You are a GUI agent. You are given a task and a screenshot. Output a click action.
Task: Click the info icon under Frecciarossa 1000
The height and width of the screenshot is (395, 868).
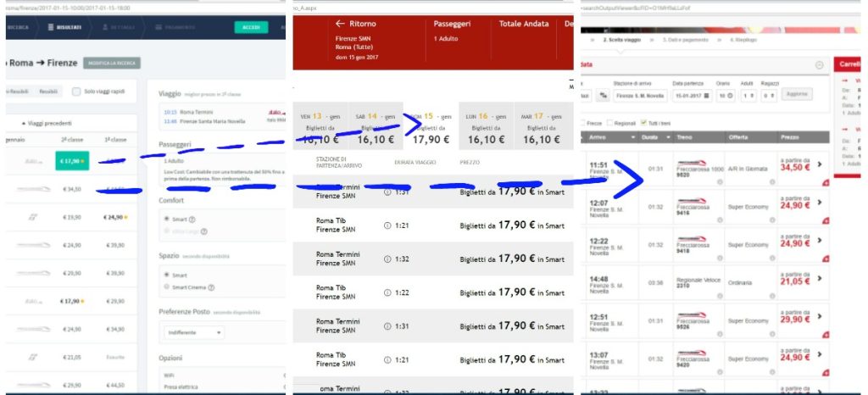pyautogui.click(x=719, y=181)
